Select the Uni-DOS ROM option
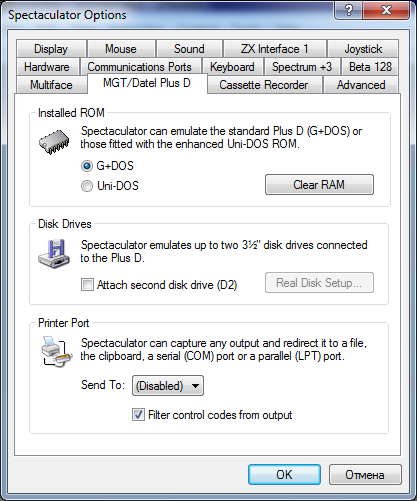Image resolution: width=417 pixels, height=501 pixels. tap(87, 186)
